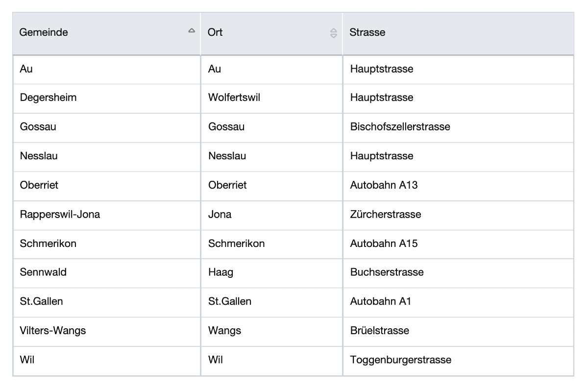Select the Rapperswil-Jona Gemeinde cell
The height and width of the screenshot is (392, 588).
(x=60, y=215)
